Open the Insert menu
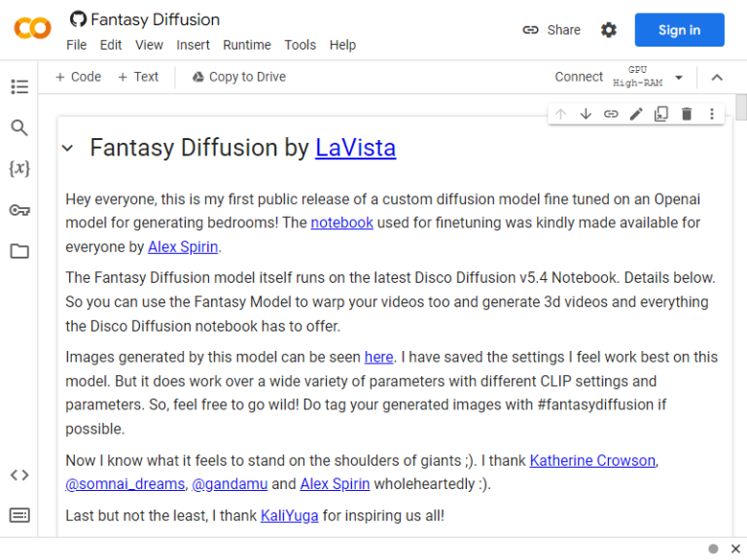Viewport: 747px width, 560px height. click(x=193, y=45)
